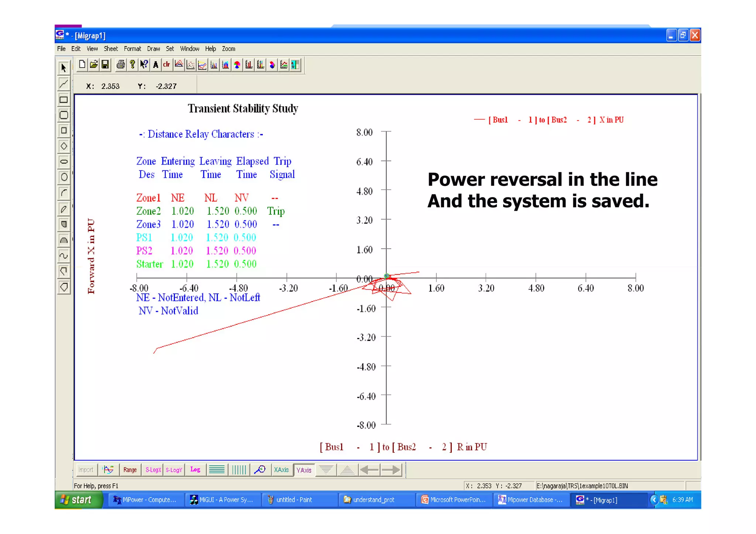Choose the line chart with legend icon
This screenshot has width=756, height=534.
[x=284, y=65]
